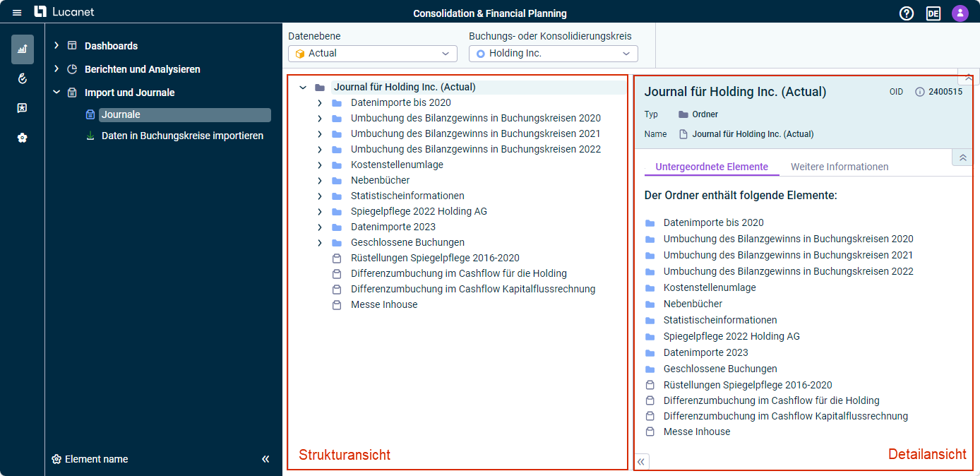This screenshot has width=980, height=476.
Task: Open Daten in Buchungskreise importieren
Action: pos(182,136)
